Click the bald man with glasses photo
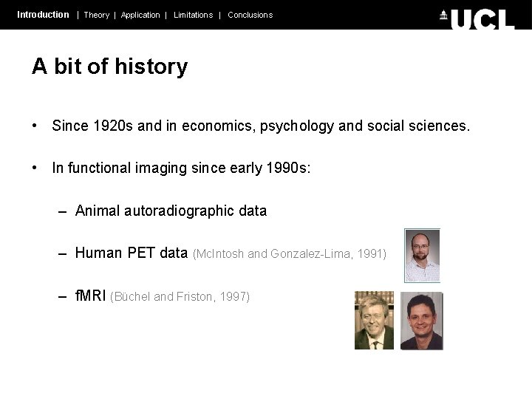532x399 pixels. [422, 256]
